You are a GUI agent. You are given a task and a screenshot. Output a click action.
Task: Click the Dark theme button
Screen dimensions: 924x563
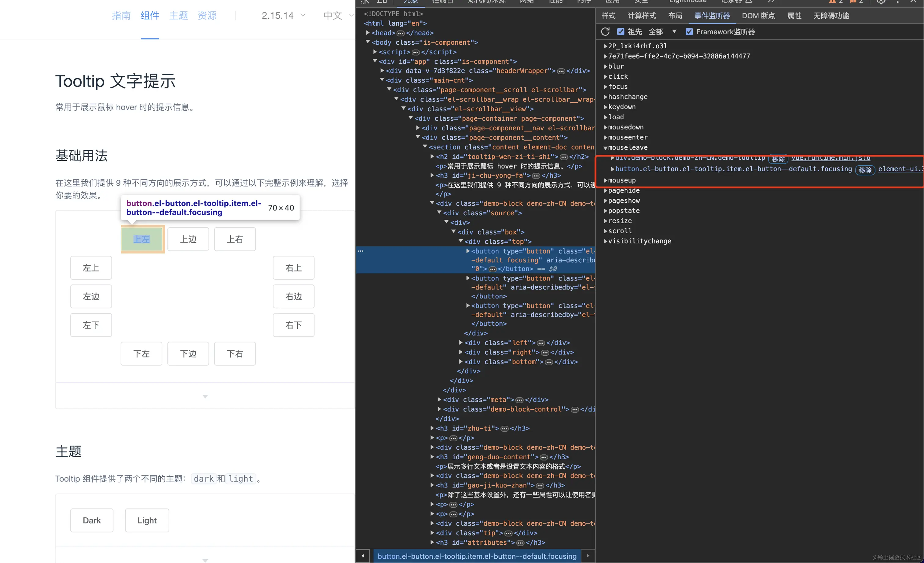(x=92, y=520)
